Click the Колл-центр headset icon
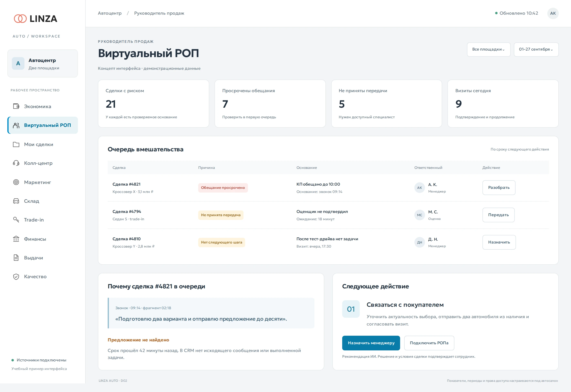Viewport: 571px width, 392px height. pyautogui.click(x=16, y=163)
